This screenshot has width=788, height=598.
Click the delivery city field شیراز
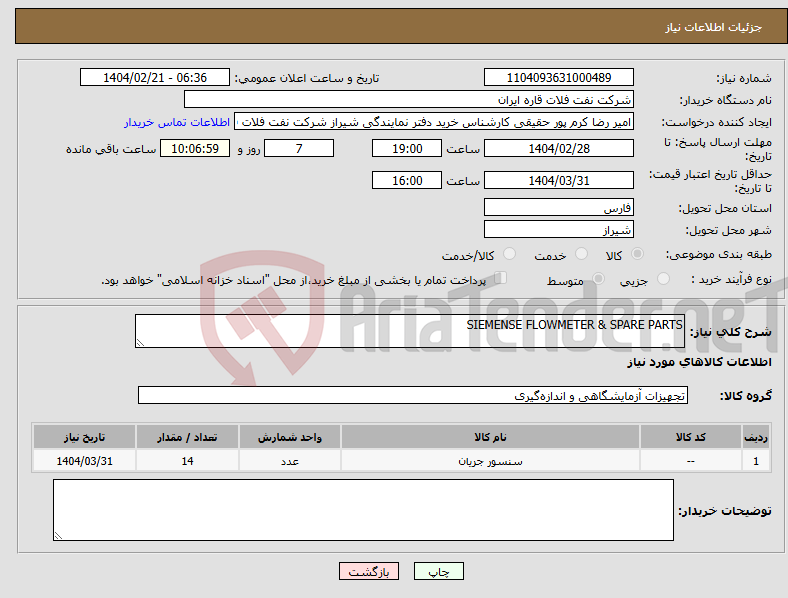click(x=558, y=229)
